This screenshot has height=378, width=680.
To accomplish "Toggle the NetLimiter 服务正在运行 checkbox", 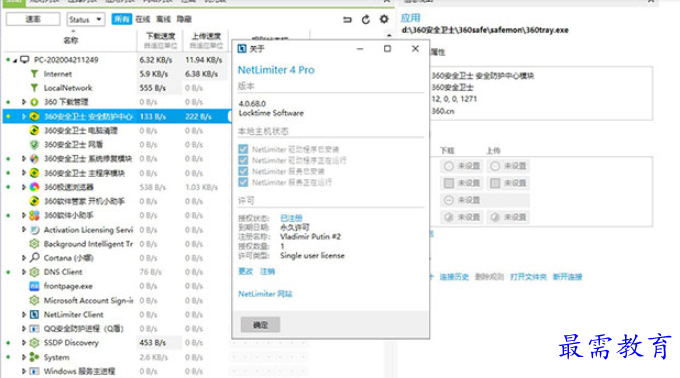I will pyautogui.click(x=243, y=182).
